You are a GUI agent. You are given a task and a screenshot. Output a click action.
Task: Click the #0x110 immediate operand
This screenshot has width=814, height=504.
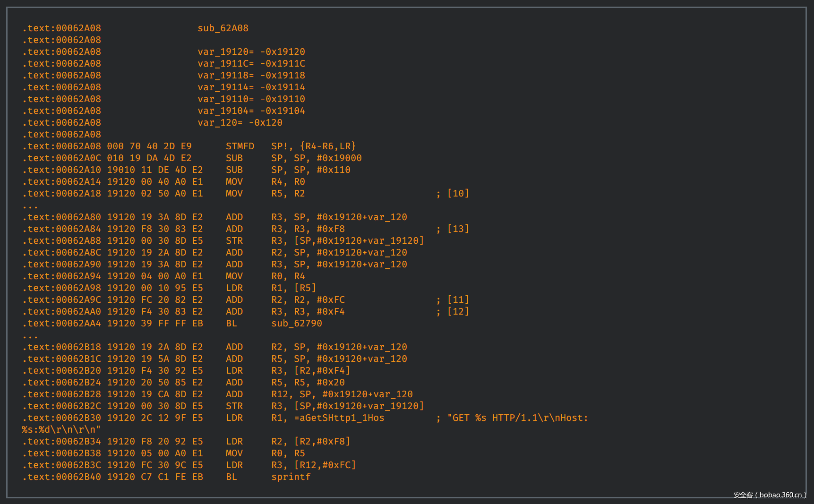pyautogui.click(x=333, y=170)
